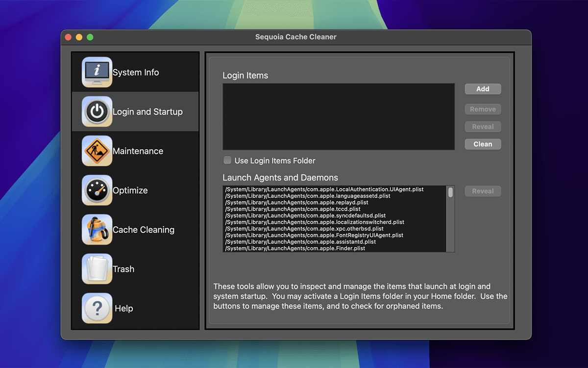Close the Sequoia Cache Cleaner window

[x=68, y=37]
